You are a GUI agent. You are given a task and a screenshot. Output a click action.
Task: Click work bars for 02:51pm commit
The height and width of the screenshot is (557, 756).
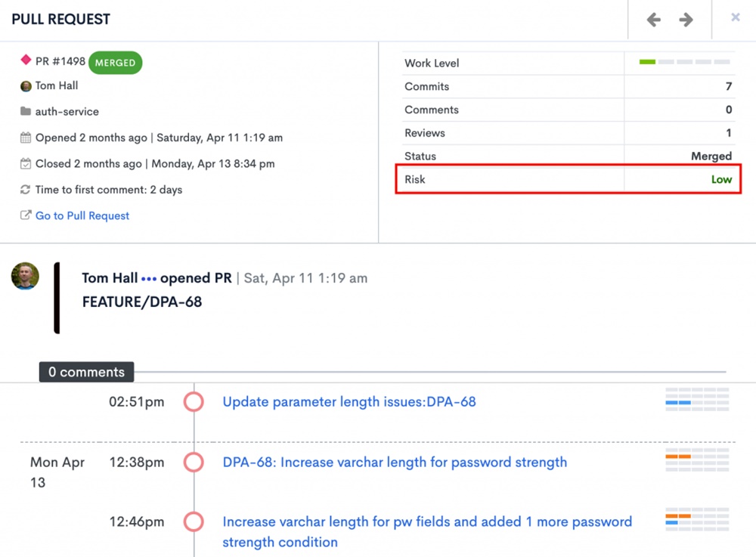point(697,399)
